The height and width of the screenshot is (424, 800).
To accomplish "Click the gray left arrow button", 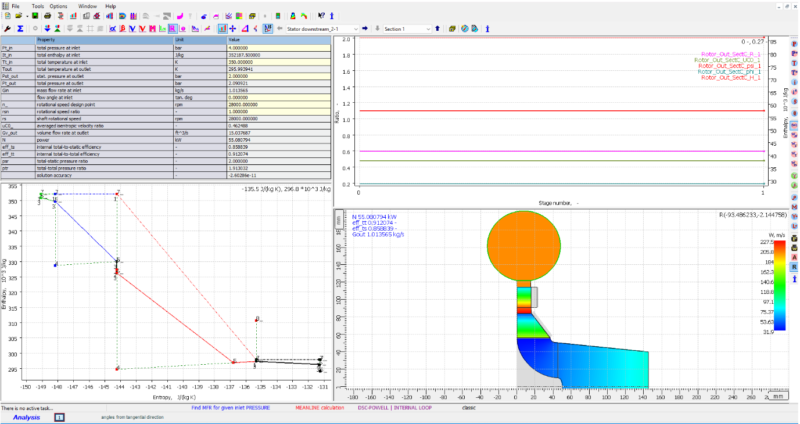I will click(280, 29).
